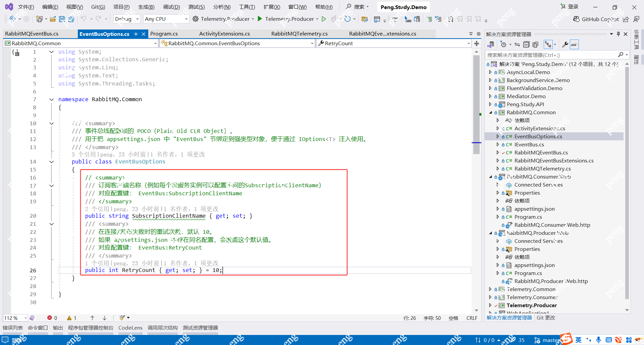Image resolution: width=644 pixels, height=345 pixels.
Task: Click the Find in Files folder icon
Action: click(365, 19)
